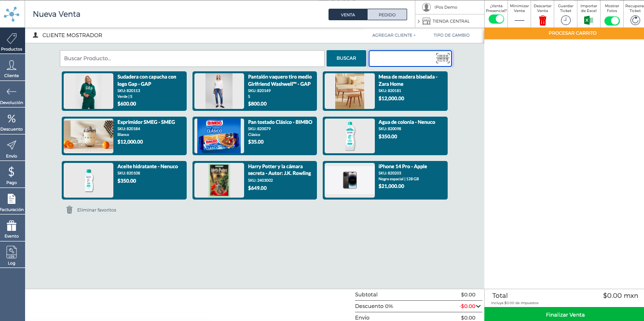Click the BUSCAR button
The height and width of the screenshot is (321, 644).
coord(346,58)
